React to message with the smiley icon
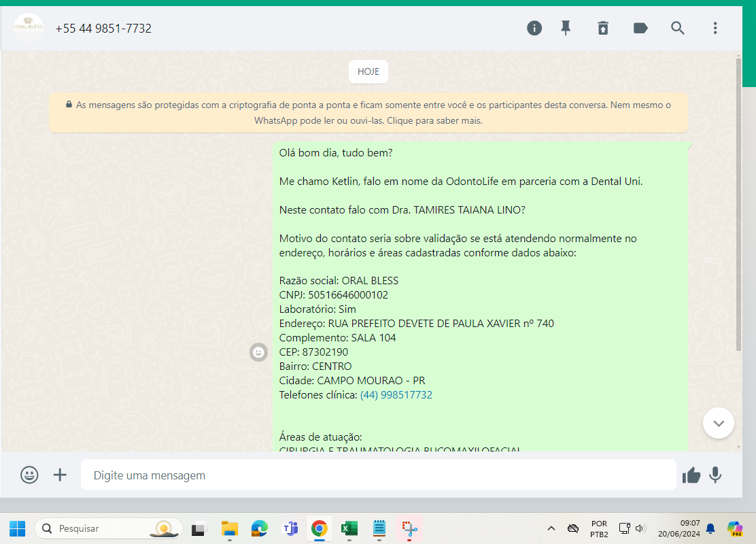 click(259, 352)
